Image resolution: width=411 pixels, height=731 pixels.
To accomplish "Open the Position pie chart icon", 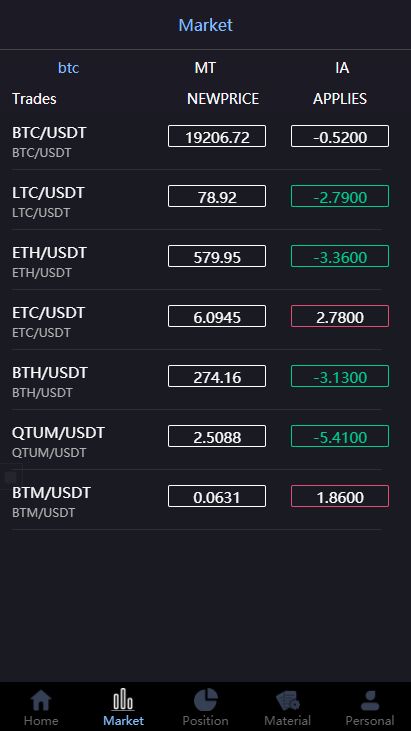I will 206,700.
